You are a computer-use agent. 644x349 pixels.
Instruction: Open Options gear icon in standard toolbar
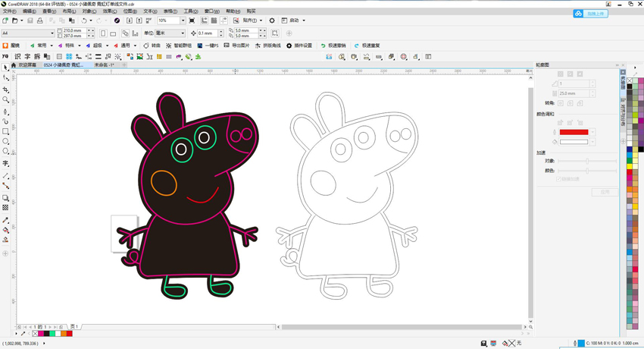(272, 20)
